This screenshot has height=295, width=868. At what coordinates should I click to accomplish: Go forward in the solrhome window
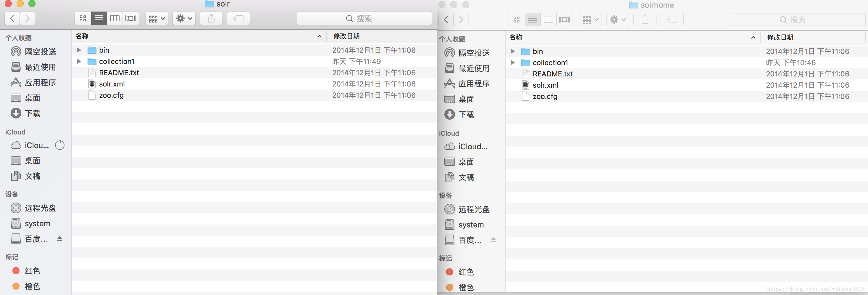(x=461, y=20)
